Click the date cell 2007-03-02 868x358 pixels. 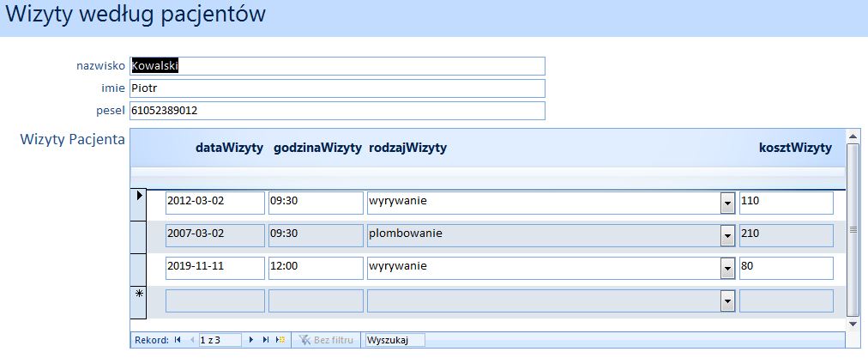coord(215,235)
